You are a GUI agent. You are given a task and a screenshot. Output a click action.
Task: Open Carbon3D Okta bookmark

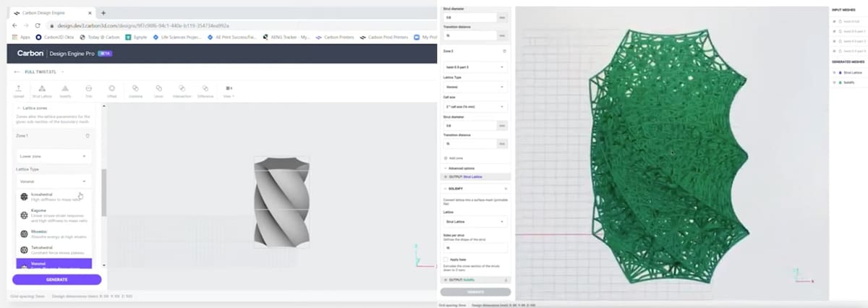[56, 36]
